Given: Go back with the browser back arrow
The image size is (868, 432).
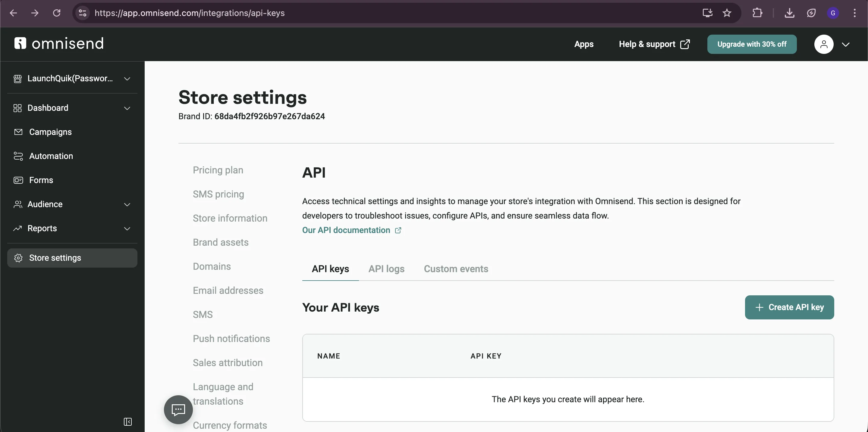Looking at the screenshot, I should (13, 13).
